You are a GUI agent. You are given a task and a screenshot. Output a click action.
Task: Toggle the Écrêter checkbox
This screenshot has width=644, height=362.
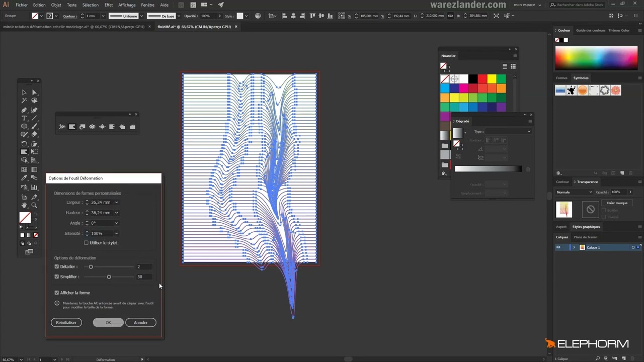click(x=604, y=210)
